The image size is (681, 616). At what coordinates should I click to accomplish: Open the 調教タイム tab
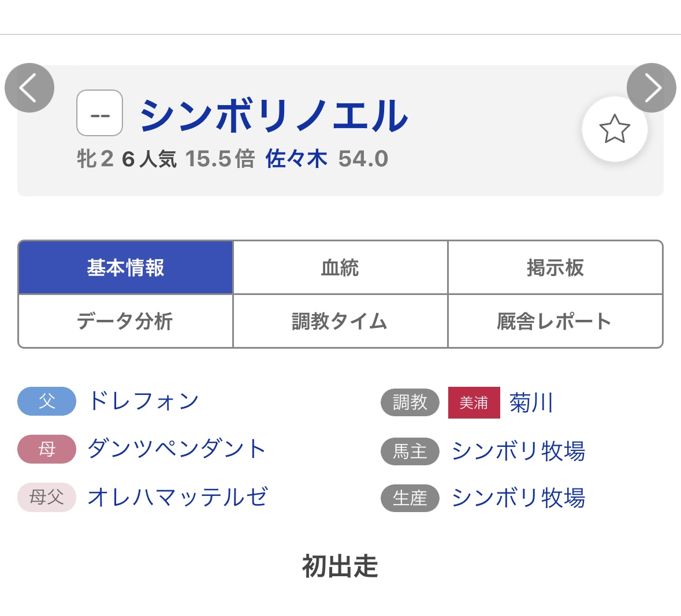(340, 322)
